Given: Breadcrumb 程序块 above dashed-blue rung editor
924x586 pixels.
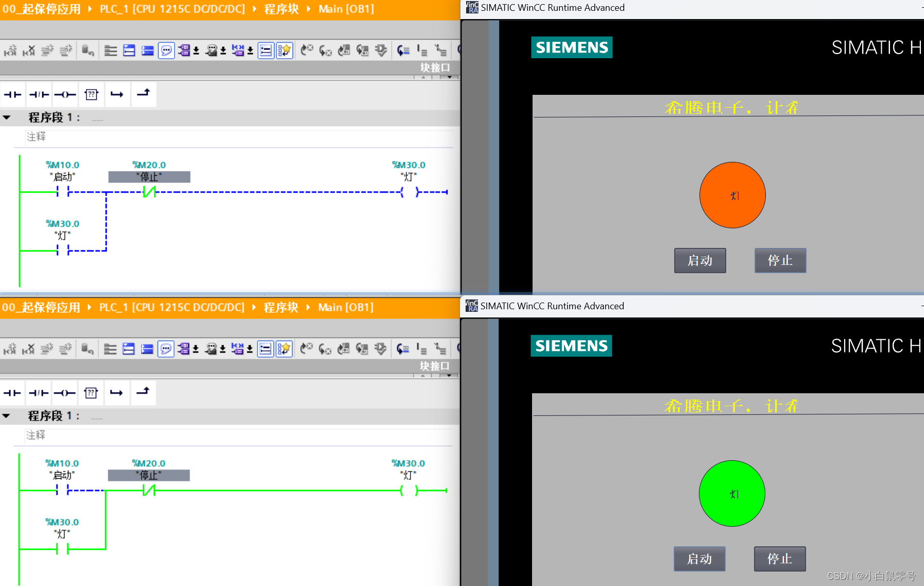Looking at the screenshot, I should coord(281,9).
